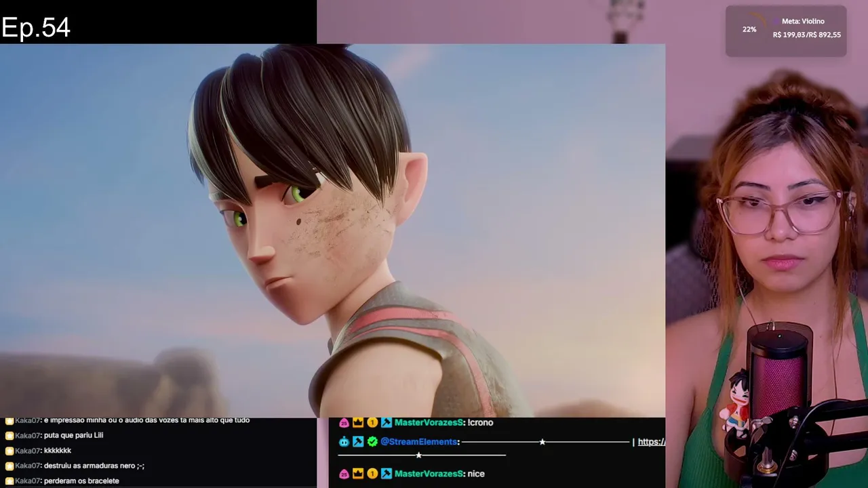The width and height of the screenshot is (868, 488).
Task: Click the gold number 1 badge on the !crono message
Action: [x=372, y=422]
